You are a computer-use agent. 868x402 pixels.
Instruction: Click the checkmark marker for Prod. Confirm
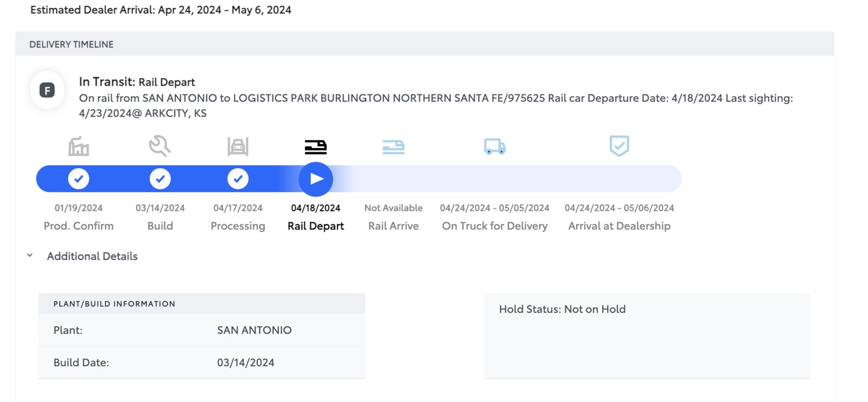click(79, 178)
